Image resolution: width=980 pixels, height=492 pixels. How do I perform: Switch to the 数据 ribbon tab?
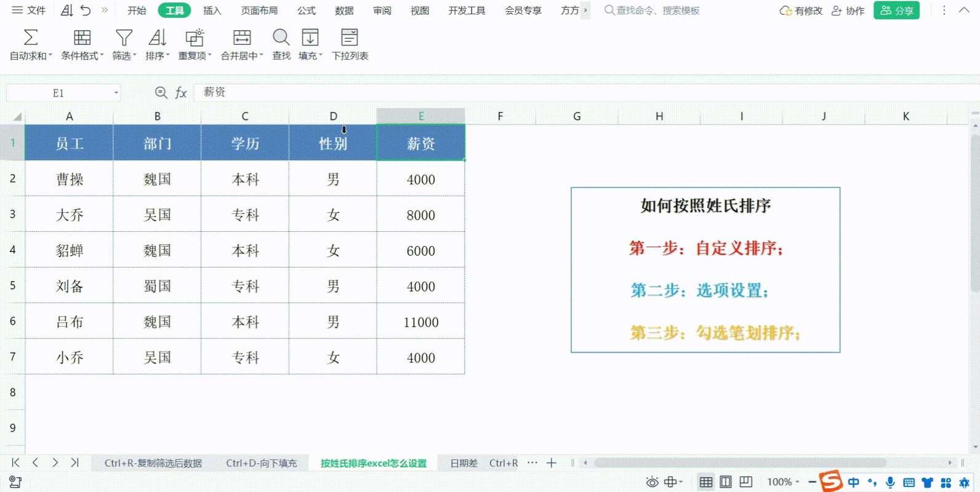point(344,10)
